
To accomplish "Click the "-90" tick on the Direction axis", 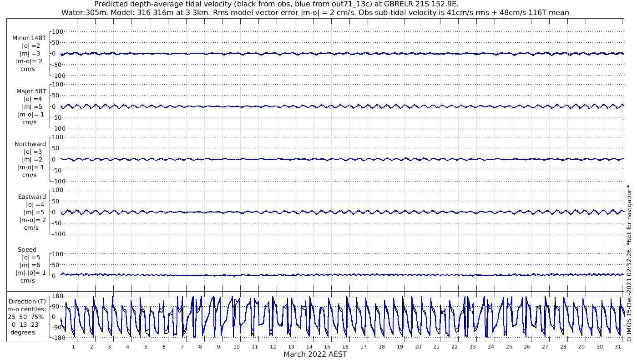I will click(57, 328).
